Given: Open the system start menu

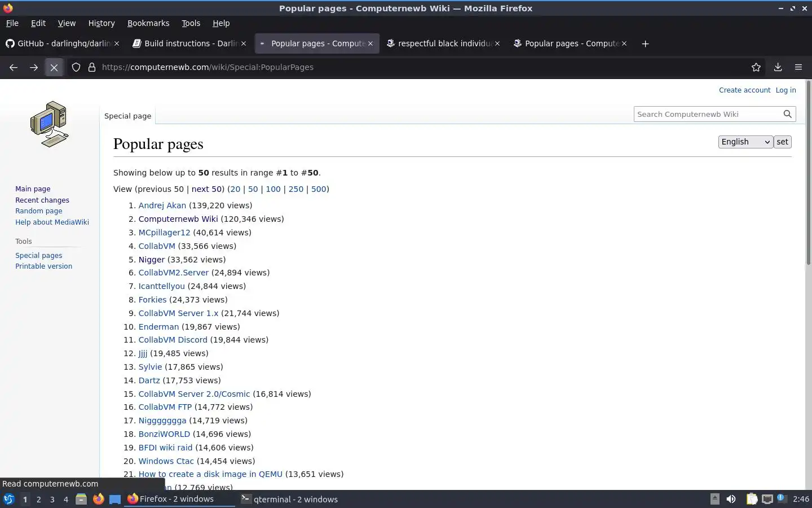Looking at the screenshot, I should [8, 499].
